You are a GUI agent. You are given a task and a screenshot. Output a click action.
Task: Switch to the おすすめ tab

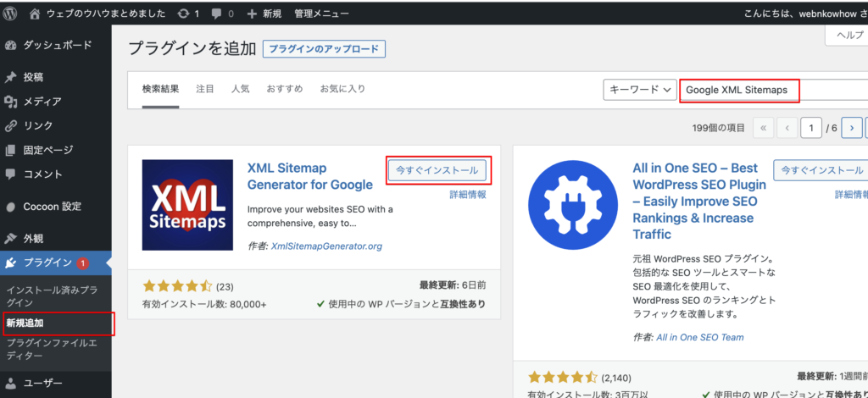click(285, 88)
